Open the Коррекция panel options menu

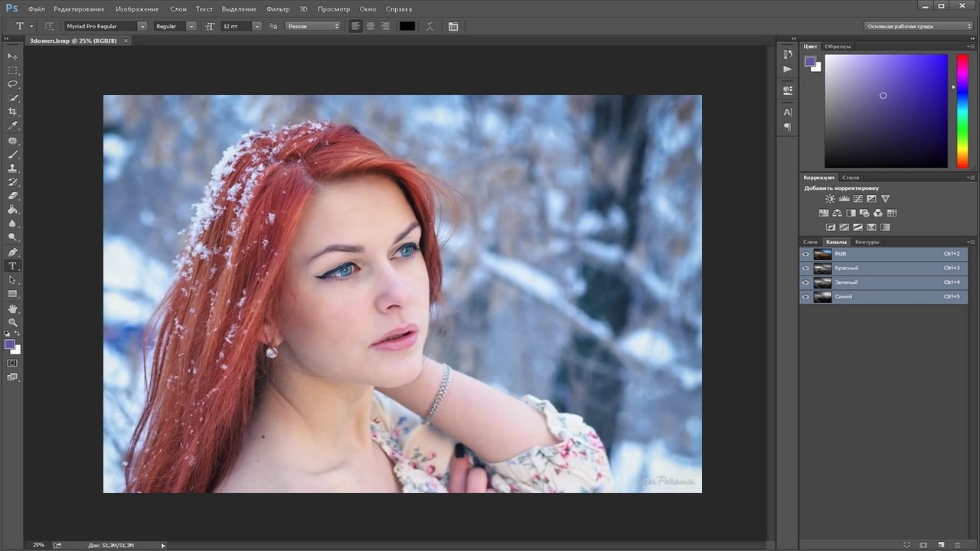click(x=970, y=177)
